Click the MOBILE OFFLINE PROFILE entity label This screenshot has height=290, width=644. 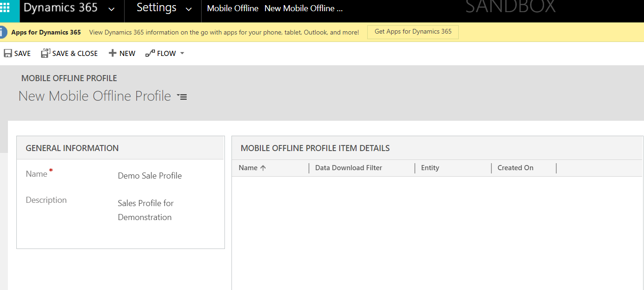69,78
